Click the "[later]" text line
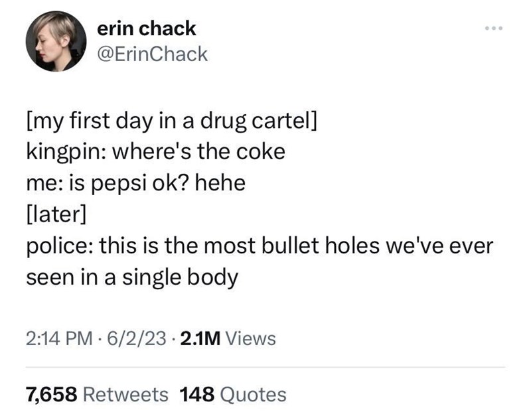The image size is (531, 420). coord(56,214)
